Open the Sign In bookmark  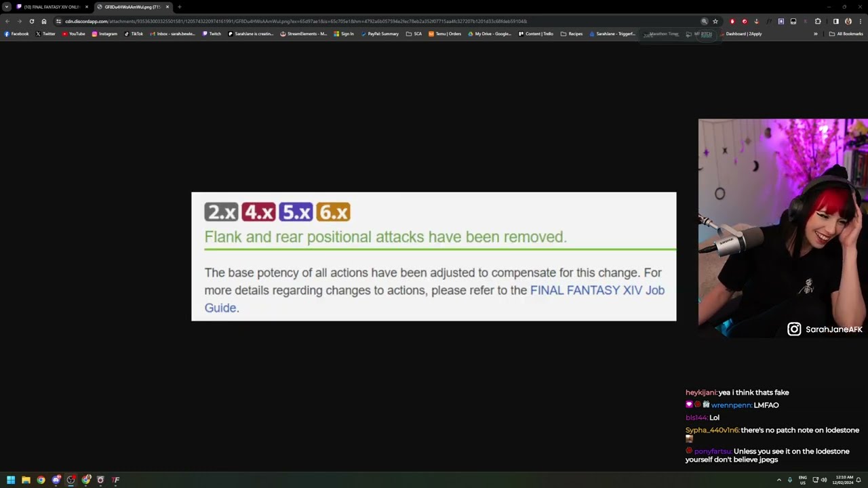click(x=344, y=34)
